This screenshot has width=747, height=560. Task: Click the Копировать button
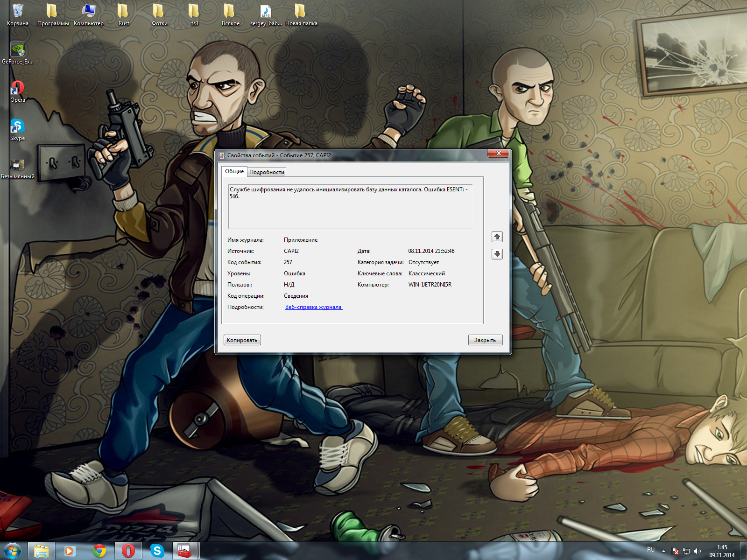coord(242,340)
